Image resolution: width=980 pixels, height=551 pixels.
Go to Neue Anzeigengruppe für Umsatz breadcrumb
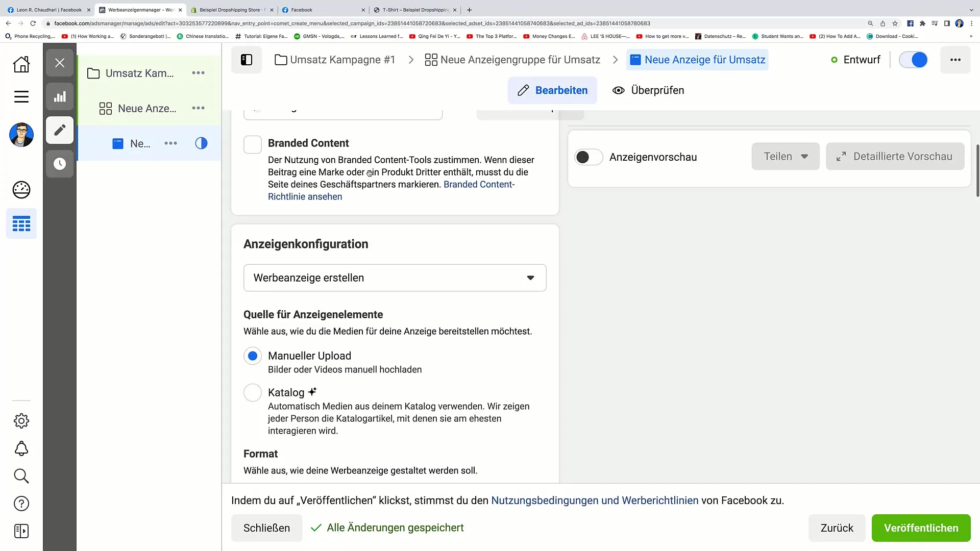point(512,60)
